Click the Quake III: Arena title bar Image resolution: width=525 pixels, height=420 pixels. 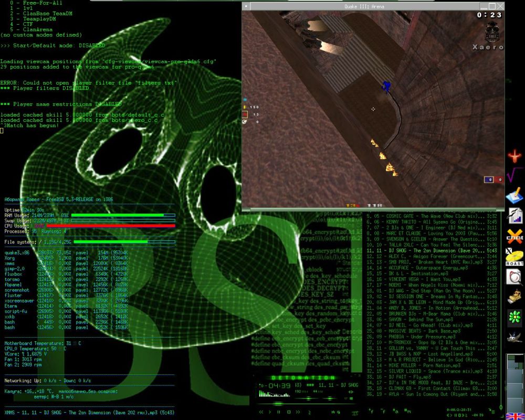tap(364, 6)
